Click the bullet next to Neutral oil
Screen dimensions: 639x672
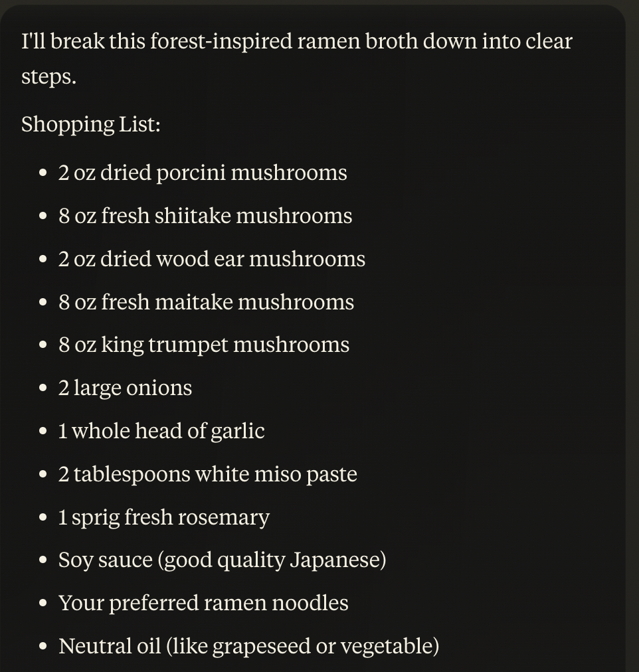click(43, 646)
